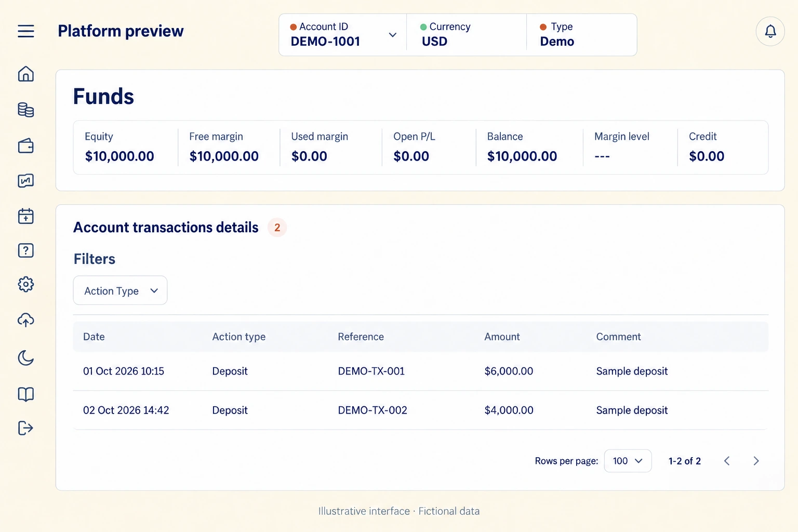Viewport: 798px width, 532px height.
Task: Click the Comment column header
Action: point(618,337)
